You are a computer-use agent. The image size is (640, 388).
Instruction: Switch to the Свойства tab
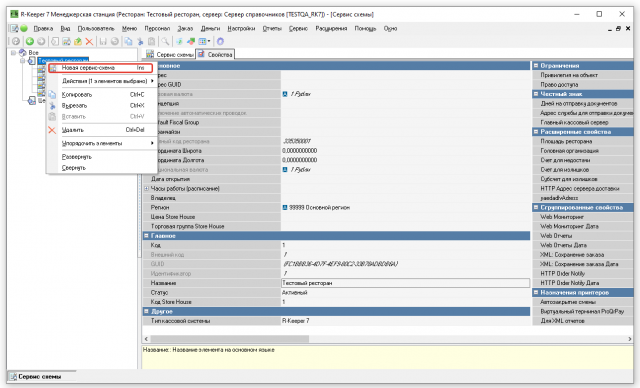[215, 54]
